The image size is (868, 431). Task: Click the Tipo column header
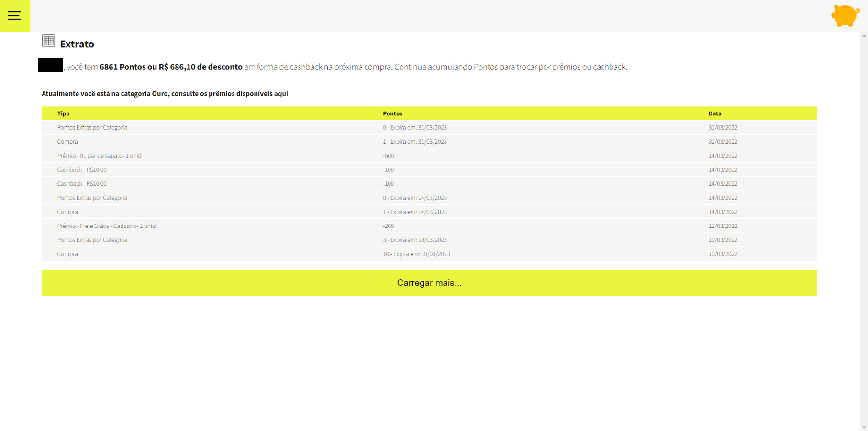63,113
